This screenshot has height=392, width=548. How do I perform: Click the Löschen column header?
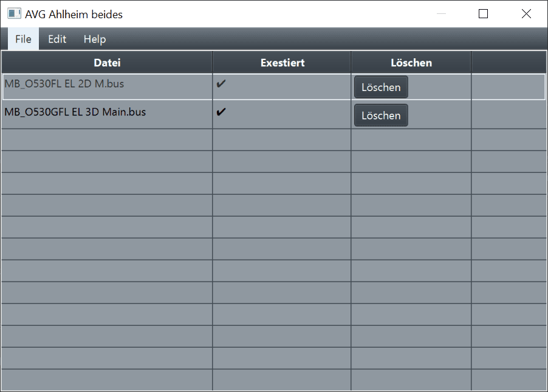pyautogui.click(x=411, y=63)
